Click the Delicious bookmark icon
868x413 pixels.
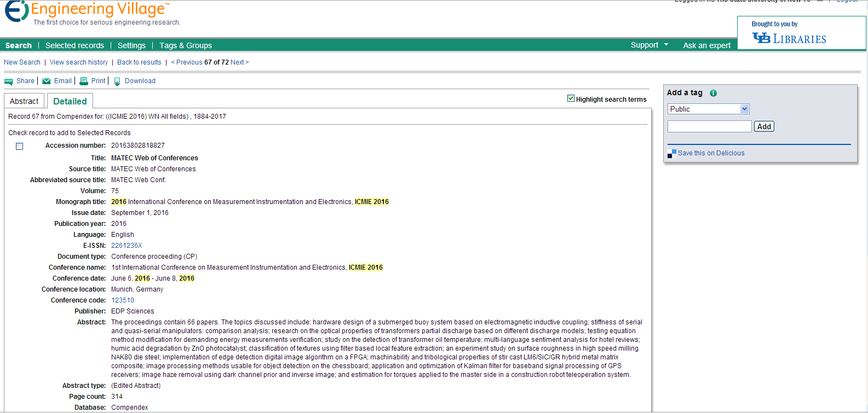tap(672, 154)
